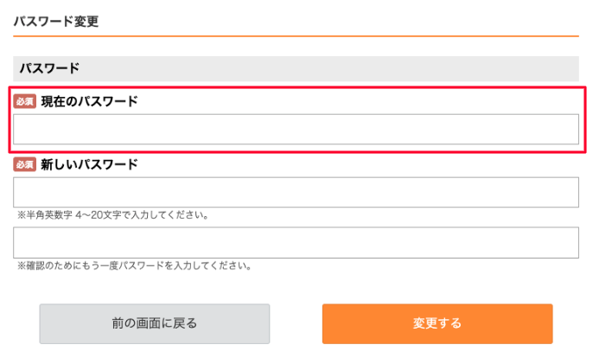593x364 pixels.
Task: Click the 必須 badge beside 新しいパスワード
Action: [24, 164]
